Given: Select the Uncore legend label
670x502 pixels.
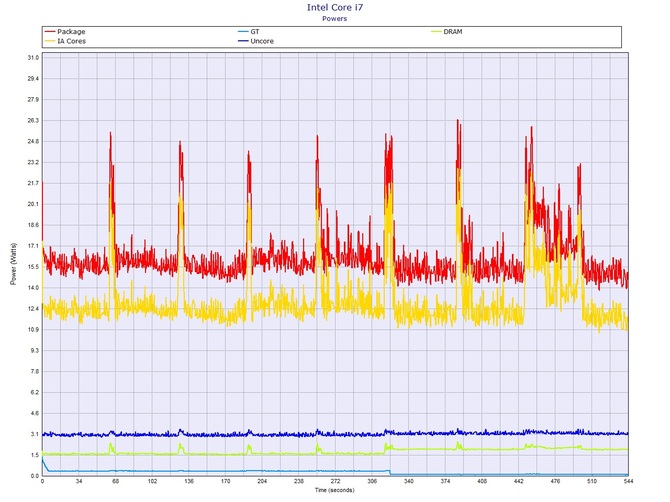Looking at the screenshot, I should (x=262, y=41).
